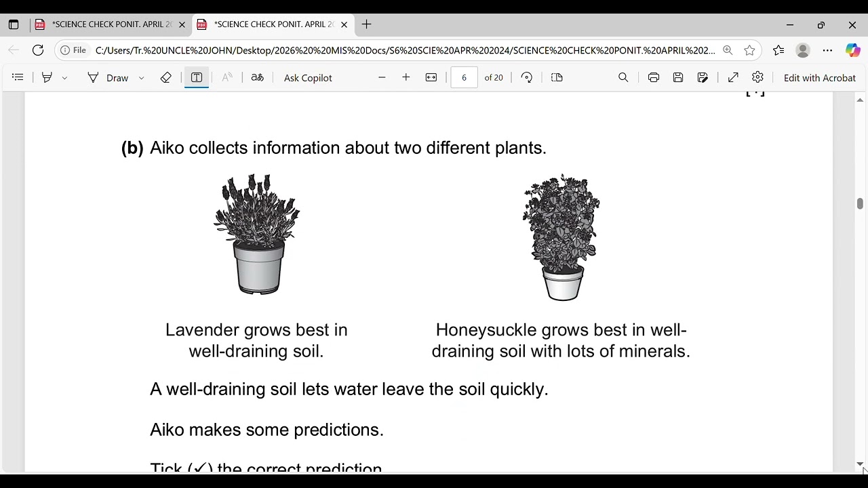The image size is (868, 488).
Task: Enter full screen mode
Action: 733,78
